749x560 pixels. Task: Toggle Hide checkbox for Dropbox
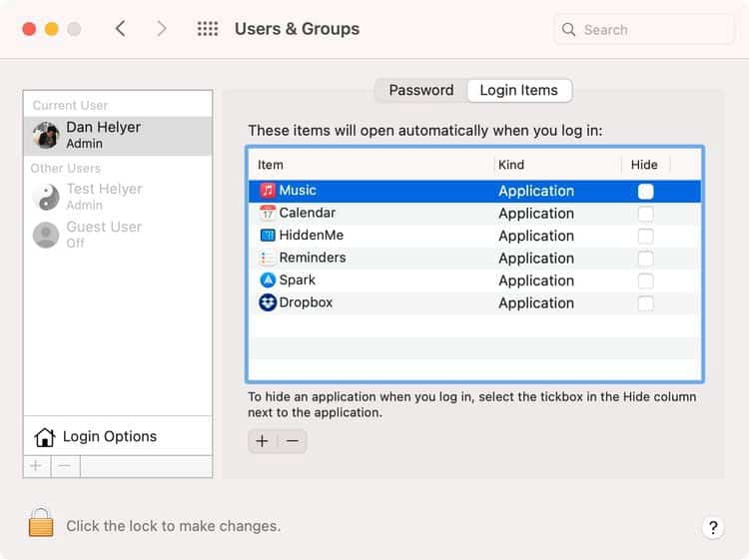click(646, 303)
